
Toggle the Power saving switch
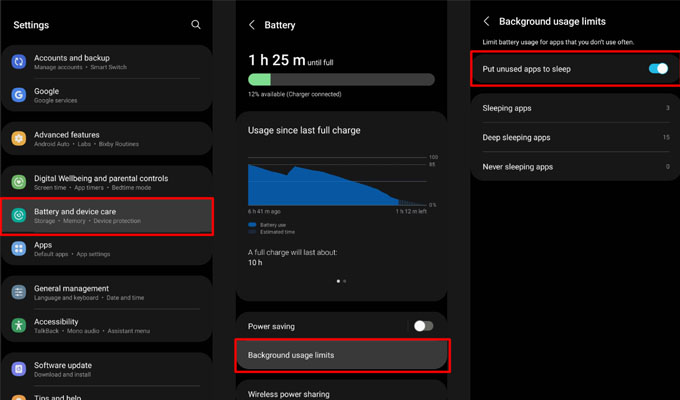423,326
